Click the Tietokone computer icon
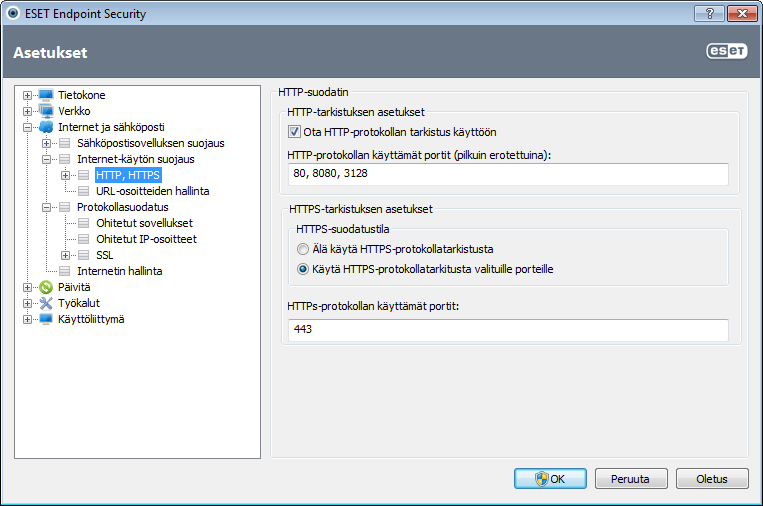This screenshot has width=763, height=506. click(46, 95)
